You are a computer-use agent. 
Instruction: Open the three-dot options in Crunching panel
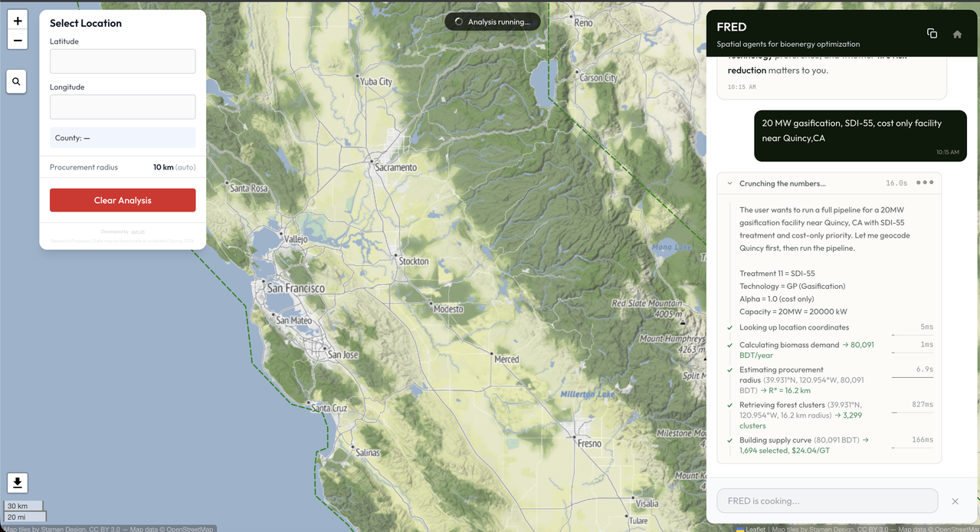(925, 183)
